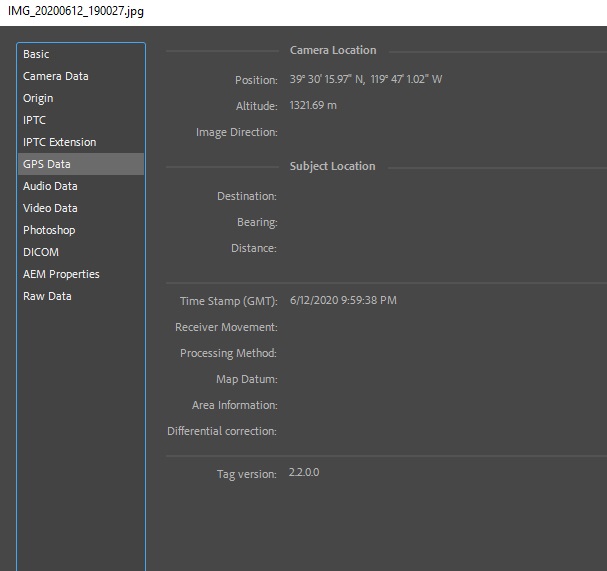
Task: Open the Photoshop metadata section
Action: [x=49, y=230]
